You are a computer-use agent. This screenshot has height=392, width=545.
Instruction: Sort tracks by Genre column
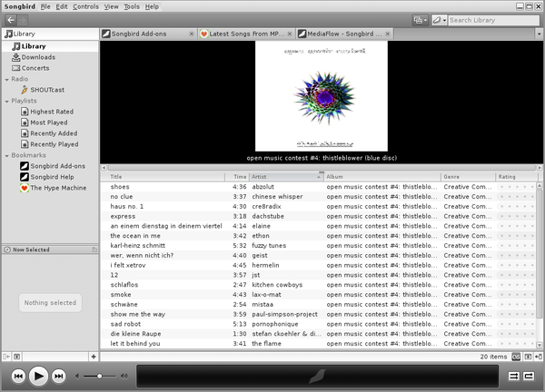click(468, 177)
